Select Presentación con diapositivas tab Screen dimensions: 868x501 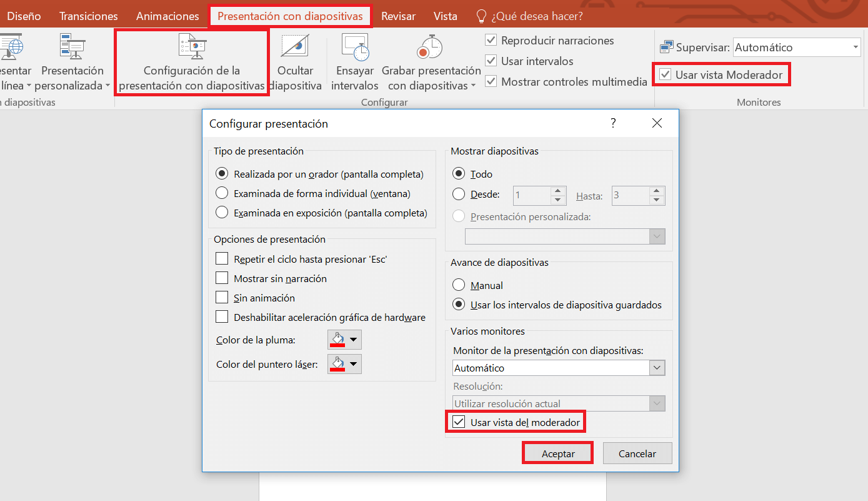[x=290, y=16]
